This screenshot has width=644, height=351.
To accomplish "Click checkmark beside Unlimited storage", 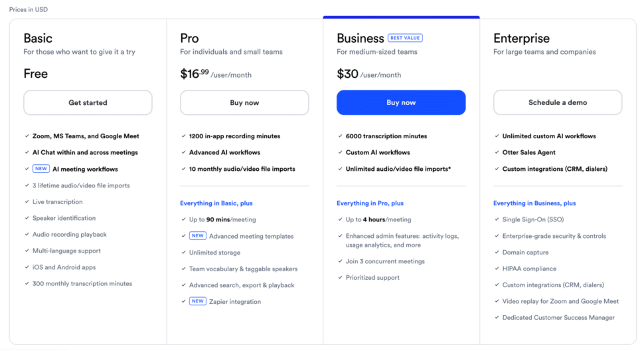I will point(183,253).
